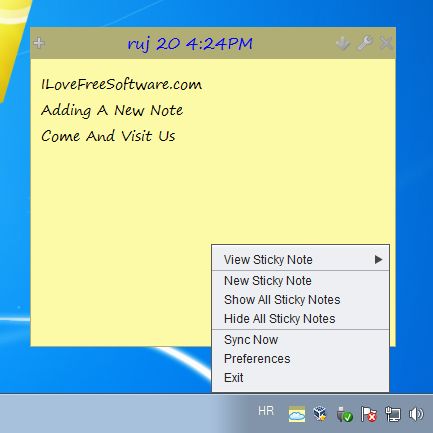Click the plus icon to add a new note

[x=39, y=43]
